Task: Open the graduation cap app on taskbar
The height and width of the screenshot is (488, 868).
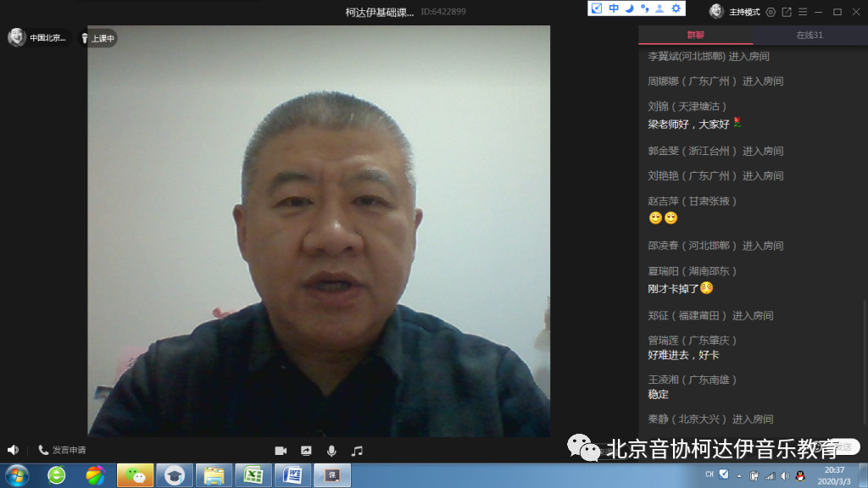Action: 175,476
